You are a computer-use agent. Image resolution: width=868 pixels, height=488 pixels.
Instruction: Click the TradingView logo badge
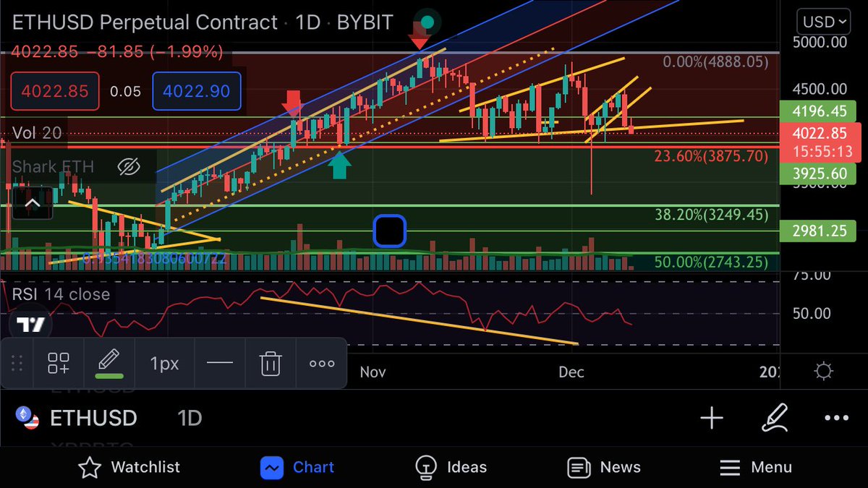coord(31,325)
